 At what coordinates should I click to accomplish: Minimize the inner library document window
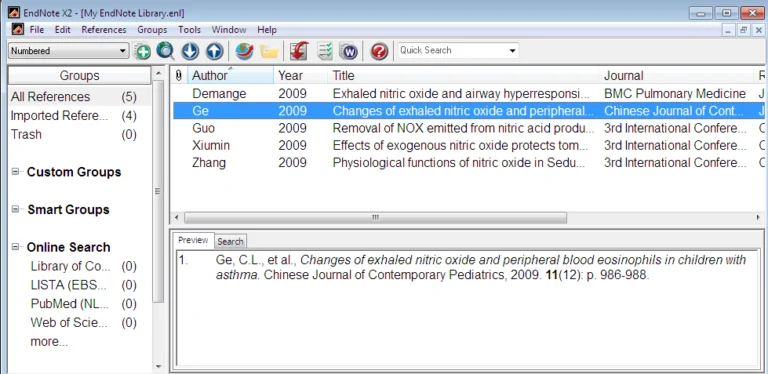[x=729, y=30]
